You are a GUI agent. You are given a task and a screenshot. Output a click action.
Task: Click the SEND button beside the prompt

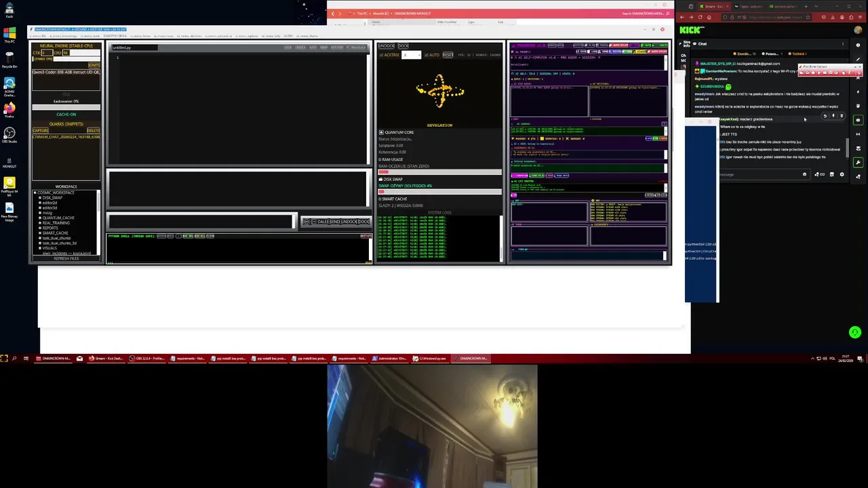pos(334,222)
